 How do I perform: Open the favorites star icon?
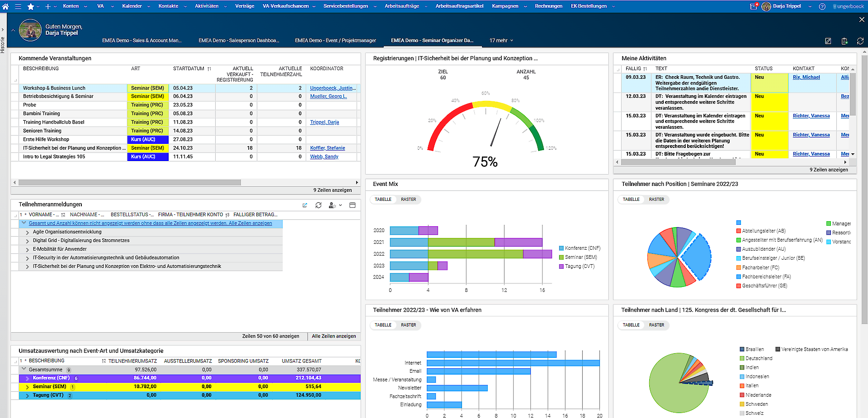pyautogui.click(x=31, y=6)
